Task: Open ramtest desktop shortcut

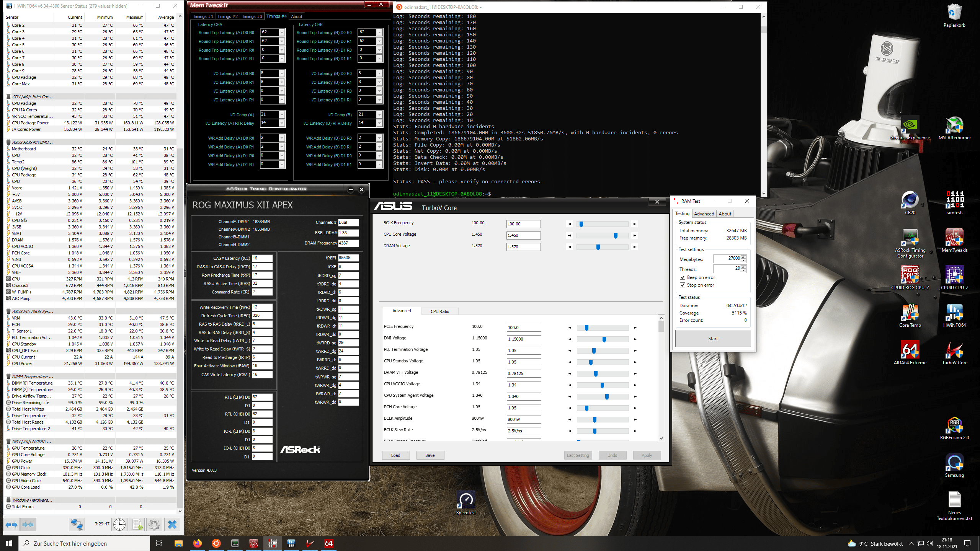Action: pyautogui.click(x=954, y=203)
